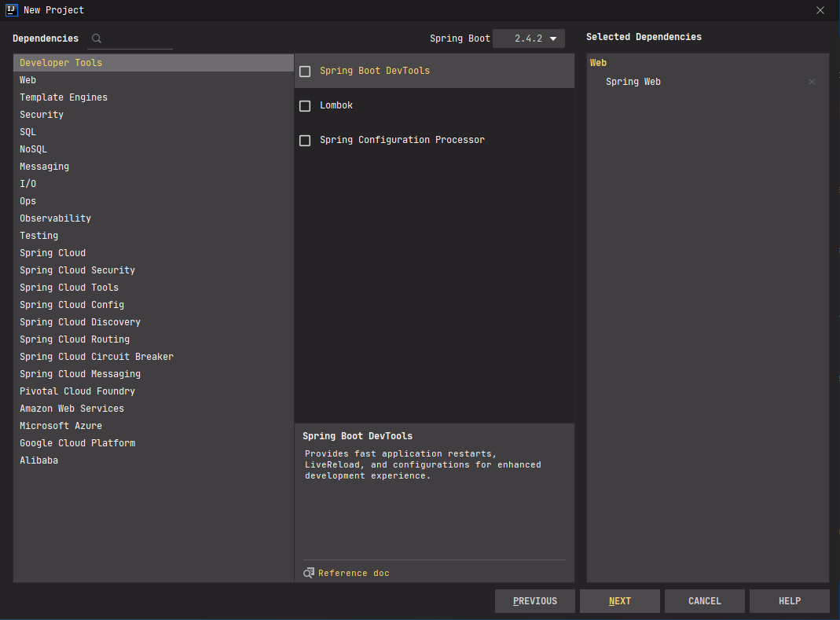Remove Spring Web from selected dependencies
The height and width of the screenshot is (620, 840).
(x=812, y=82)
